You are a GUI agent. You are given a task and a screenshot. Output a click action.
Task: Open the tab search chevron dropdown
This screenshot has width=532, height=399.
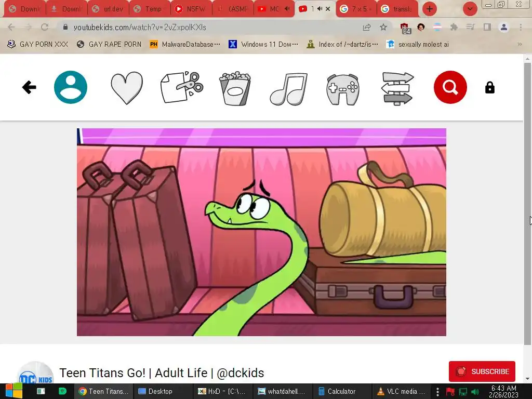coord(470,9)
